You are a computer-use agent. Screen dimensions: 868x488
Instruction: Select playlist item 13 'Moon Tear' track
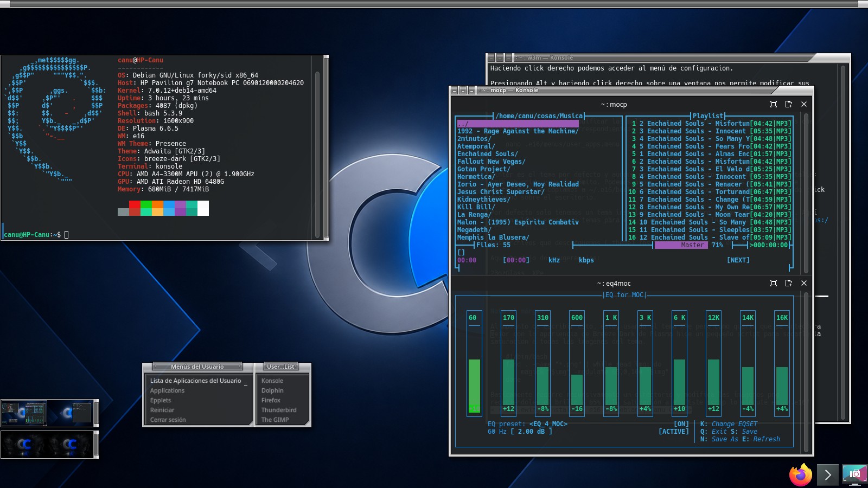click(x=710, y=215)
